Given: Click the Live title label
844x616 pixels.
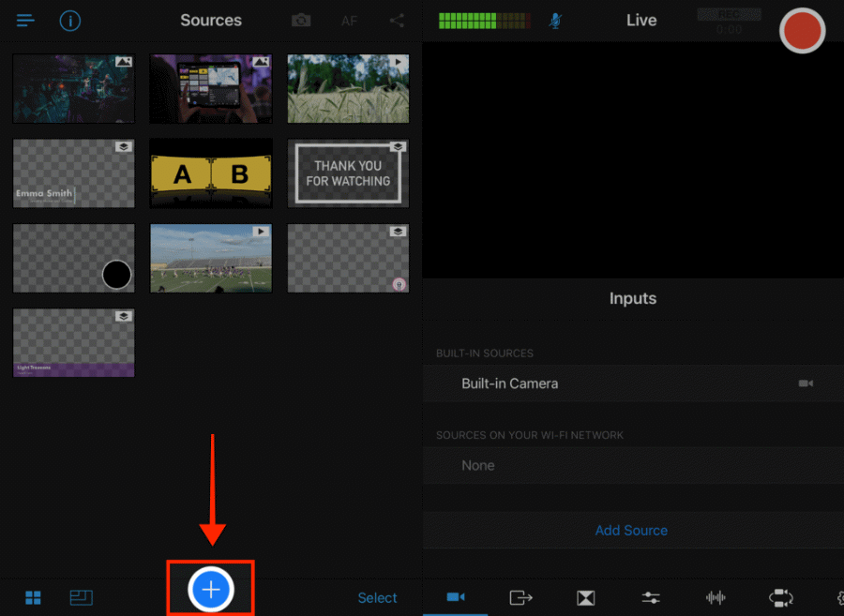Looking at the screenshot, I should click(x=641, y=21).
